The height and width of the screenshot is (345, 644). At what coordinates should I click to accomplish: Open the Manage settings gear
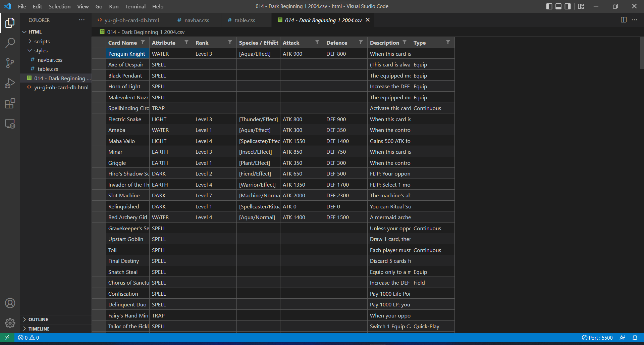10,323
